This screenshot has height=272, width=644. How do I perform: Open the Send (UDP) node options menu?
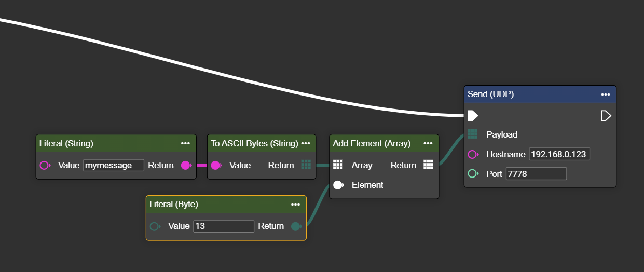[606, 94]
